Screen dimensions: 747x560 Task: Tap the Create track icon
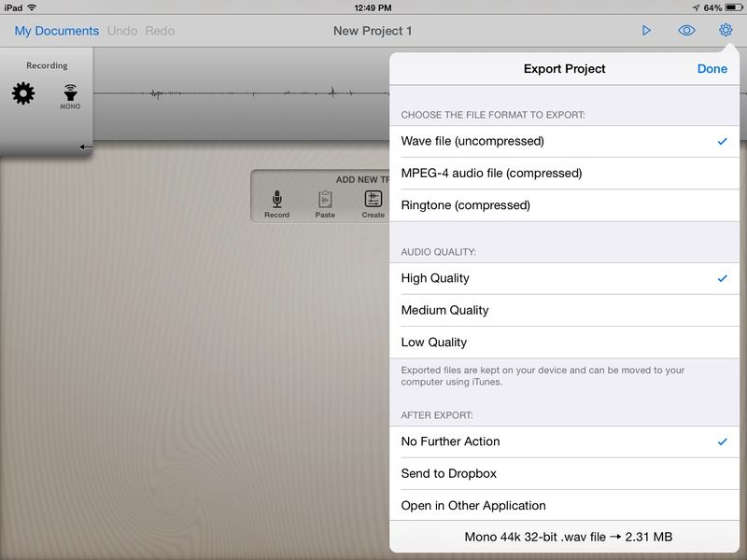tap(373, 202)
